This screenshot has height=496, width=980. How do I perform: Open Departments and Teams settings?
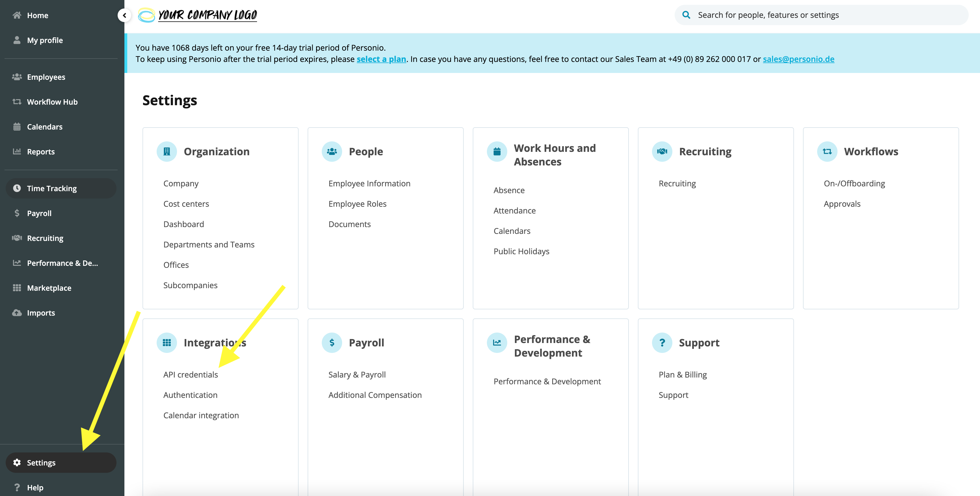209,245
